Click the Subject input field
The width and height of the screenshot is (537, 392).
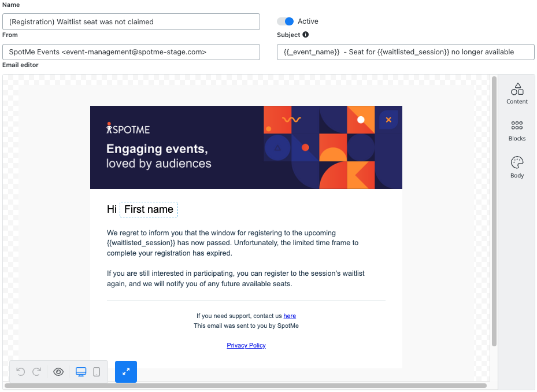pos(405,51)
